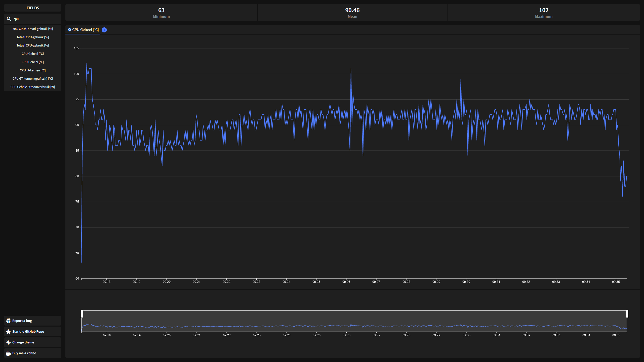Viewport: 644px width, 362px height.
Task: Click the right range slider handle
Action: 627,314
